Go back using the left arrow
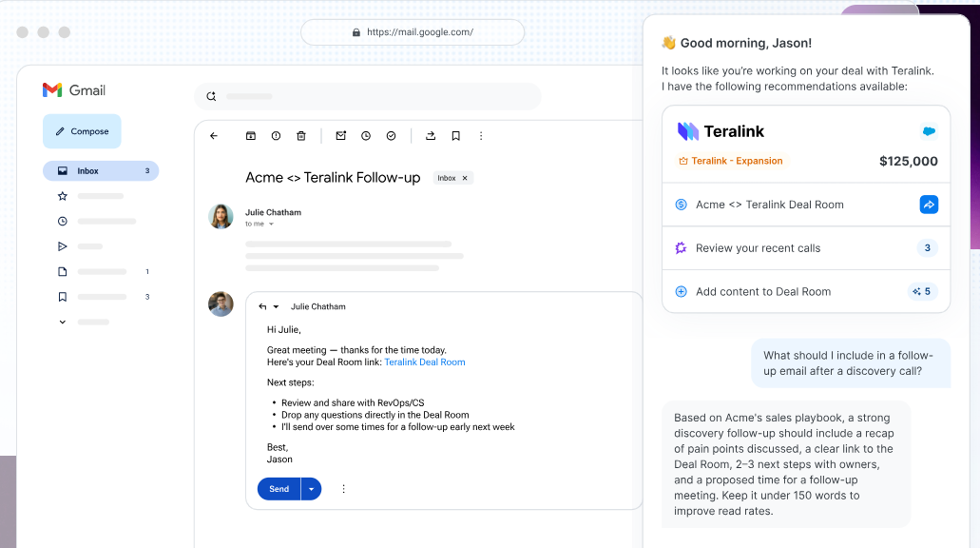 [214, 136]
